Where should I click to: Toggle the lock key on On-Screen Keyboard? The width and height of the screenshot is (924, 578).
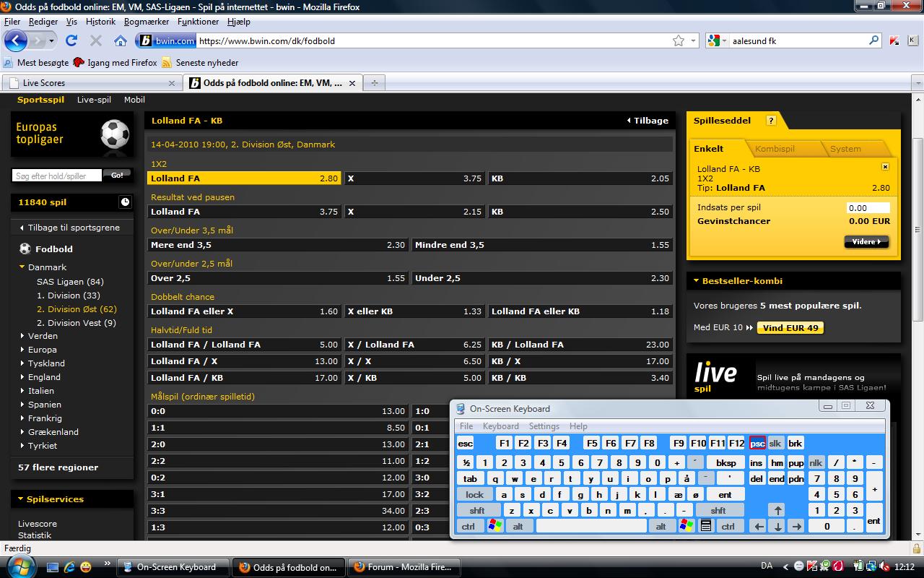475,495
